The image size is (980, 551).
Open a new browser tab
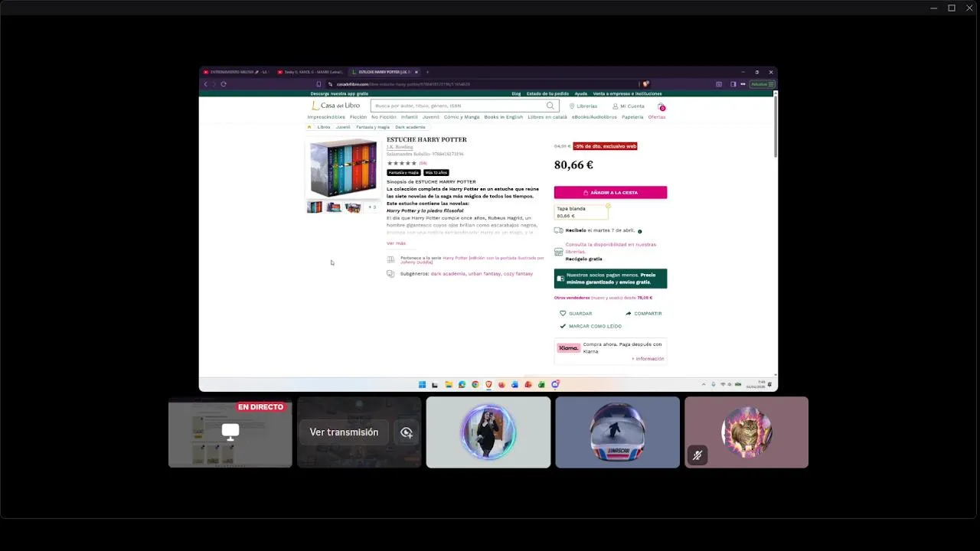427,72
